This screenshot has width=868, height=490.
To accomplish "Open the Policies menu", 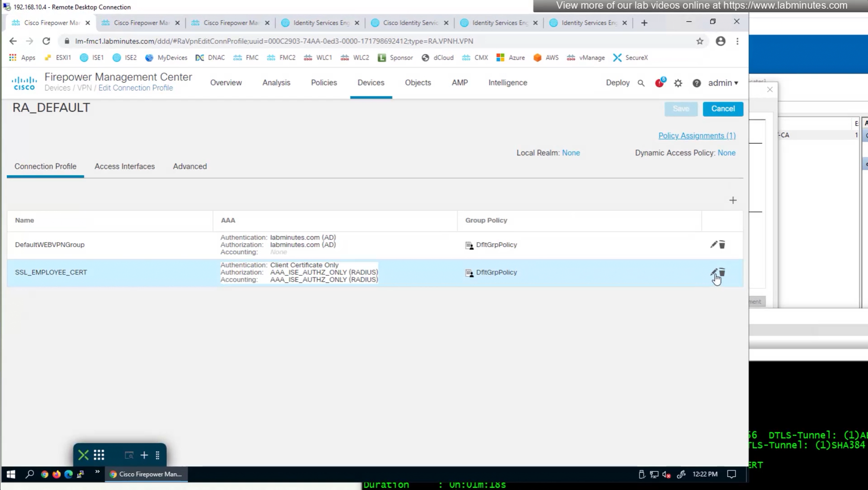I will pos(324,83).
